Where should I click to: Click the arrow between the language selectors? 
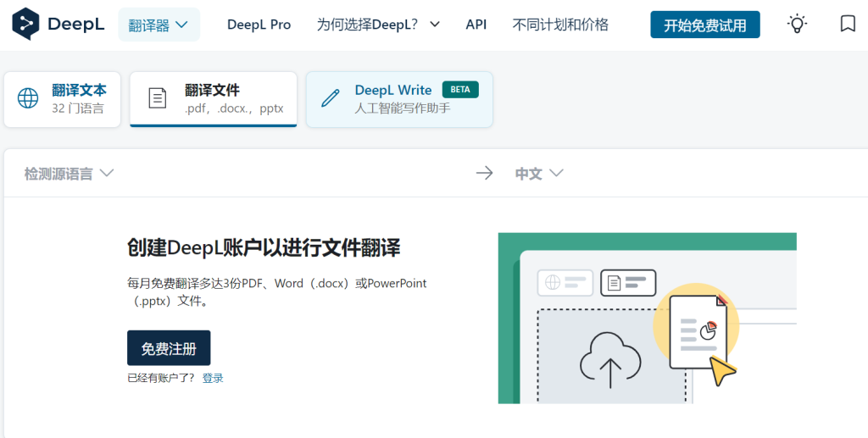coord(484,174)
